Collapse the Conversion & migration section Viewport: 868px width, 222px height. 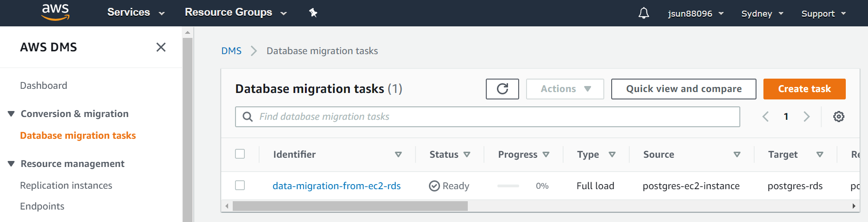pyautogui.click(x=11, y=114)
